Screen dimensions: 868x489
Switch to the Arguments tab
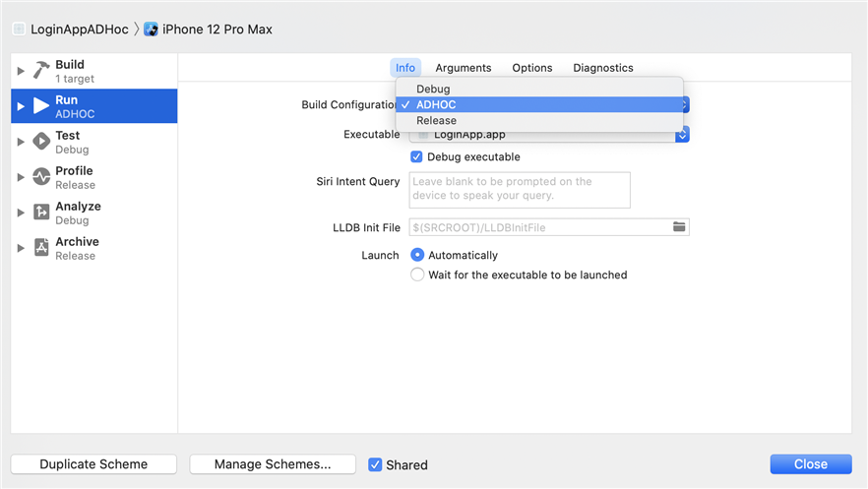tap(464, 68)
